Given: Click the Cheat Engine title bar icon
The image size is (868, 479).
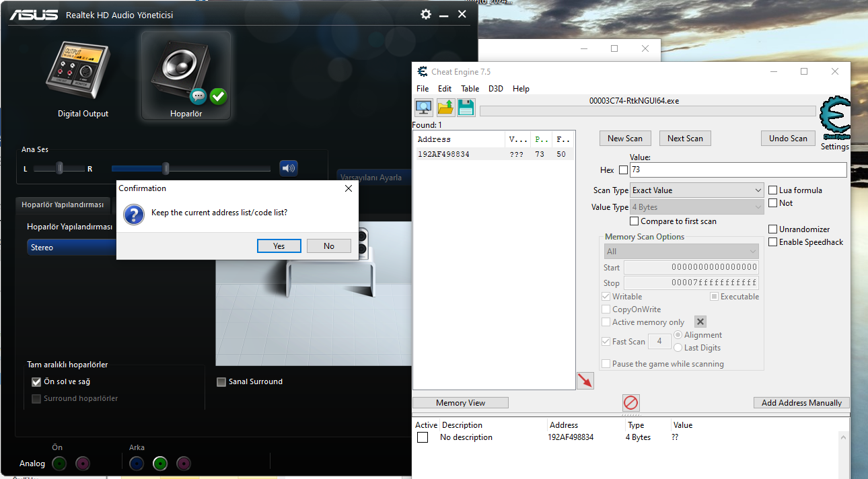Looking at the screenshot, I should click(x=423, y=72).
